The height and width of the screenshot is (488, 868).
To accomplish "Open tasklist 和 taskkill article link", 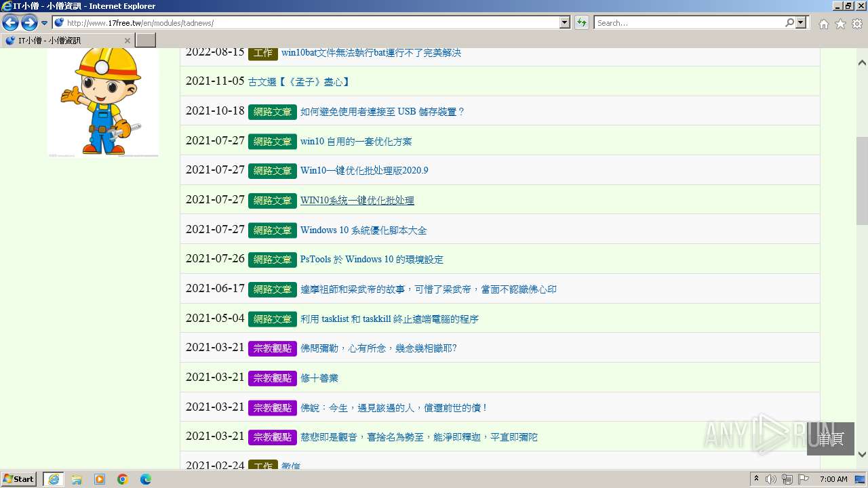I will pos(390,319).
